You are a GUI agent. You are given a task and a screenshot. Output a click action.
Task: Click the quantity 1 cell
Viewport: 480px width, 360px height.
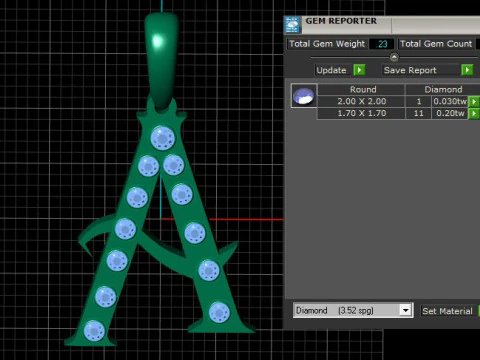point(419,101)
